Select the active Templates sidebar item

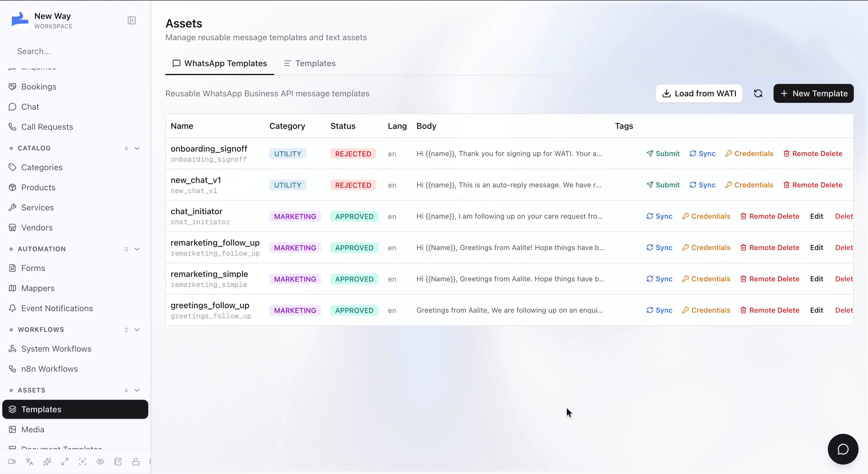pos(75,409)
